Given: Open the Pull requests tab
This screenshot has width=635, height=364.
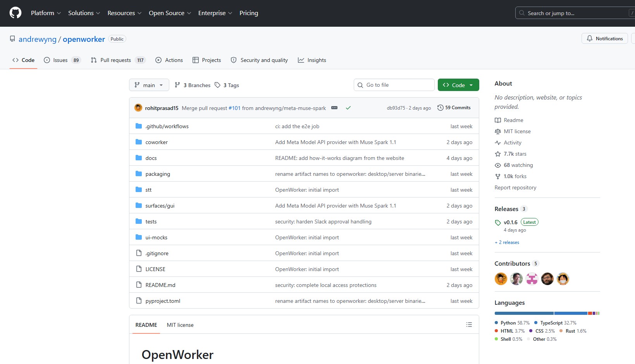Looking at the screenshot, I should coord(118,60).
